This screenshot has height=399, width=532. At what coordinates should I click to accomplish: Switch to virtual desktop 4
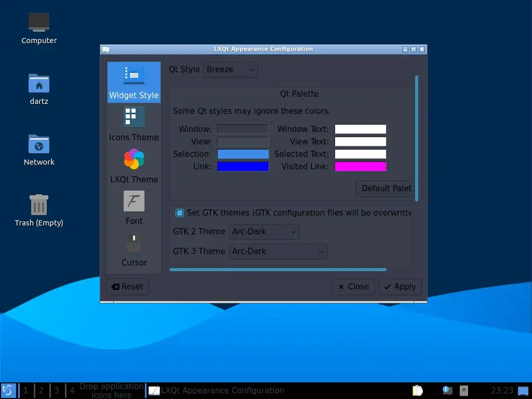click(x=72, y=391)
